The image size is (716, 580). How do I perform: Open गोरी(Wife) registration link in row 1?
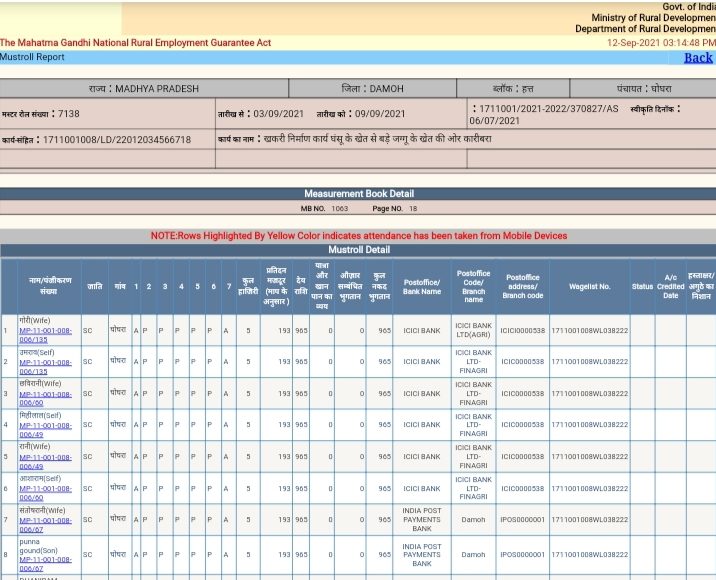(46, 335)
